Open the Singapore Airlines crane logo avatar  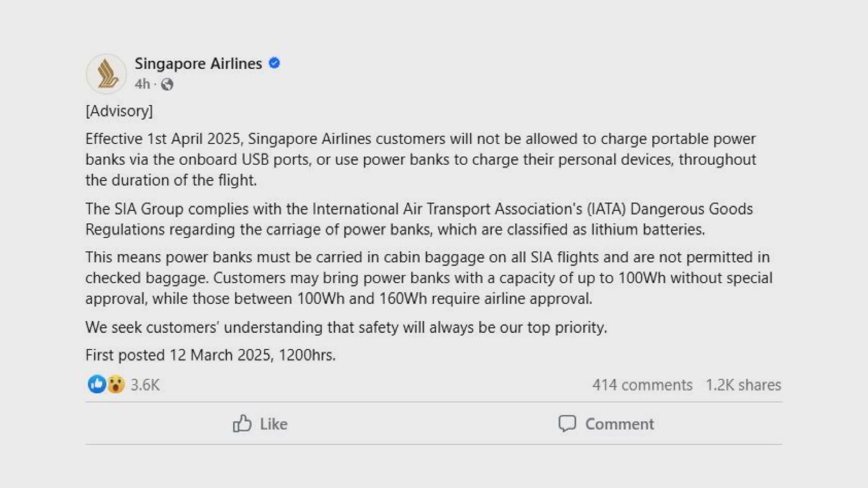pos(105,73)
